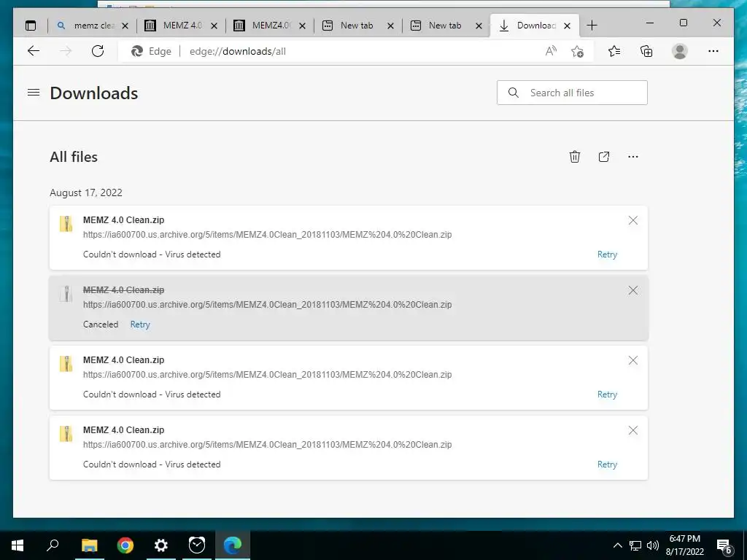Open the Favorites list icon
Screen dimensions: 747x560
point(614,51)
